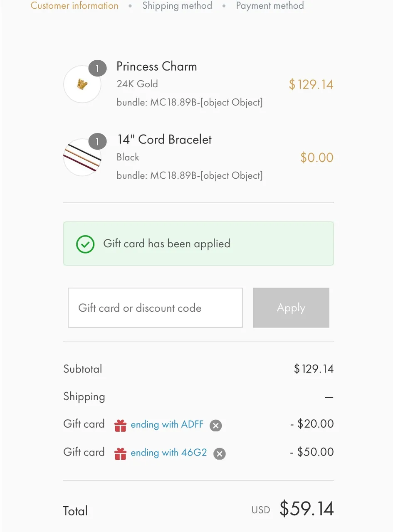The height and width of the screenshot is (532, 393).
Task: Click 'Gift card has been applied' banner
Action: click(x=198, y=244)
